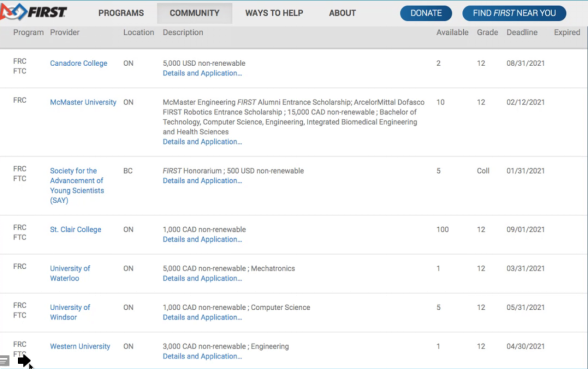Select the 03/31/2021 deadline cell
This screenshot has width=588, height=369.
pyautogui.click(x=525, y=268)
